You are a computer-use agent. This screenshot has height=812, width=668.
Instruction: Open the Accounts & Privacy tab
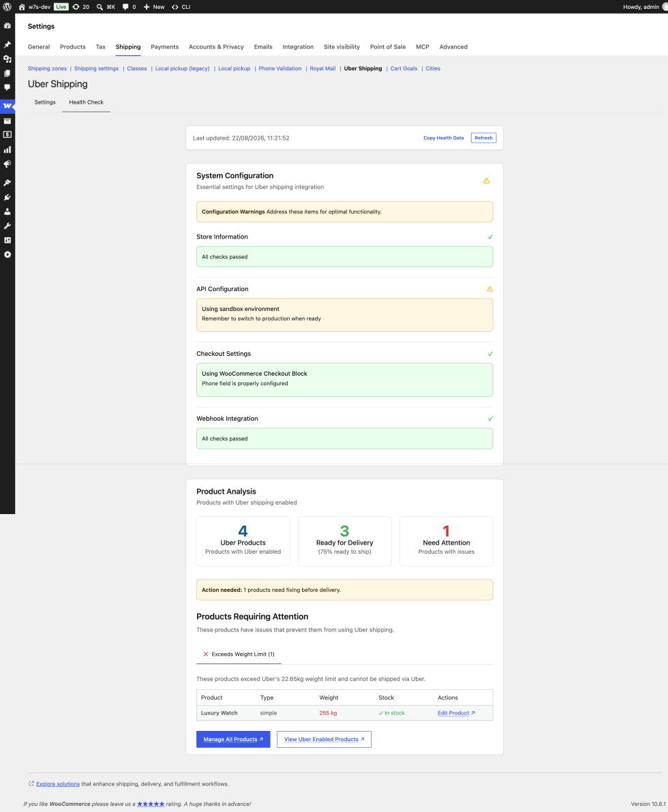(x=216, y=46)
